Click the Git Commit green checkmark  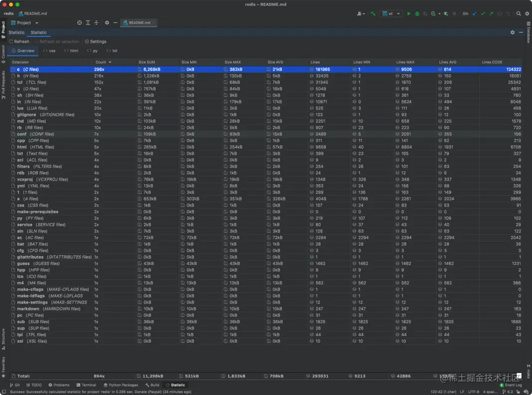pos(483,13)
